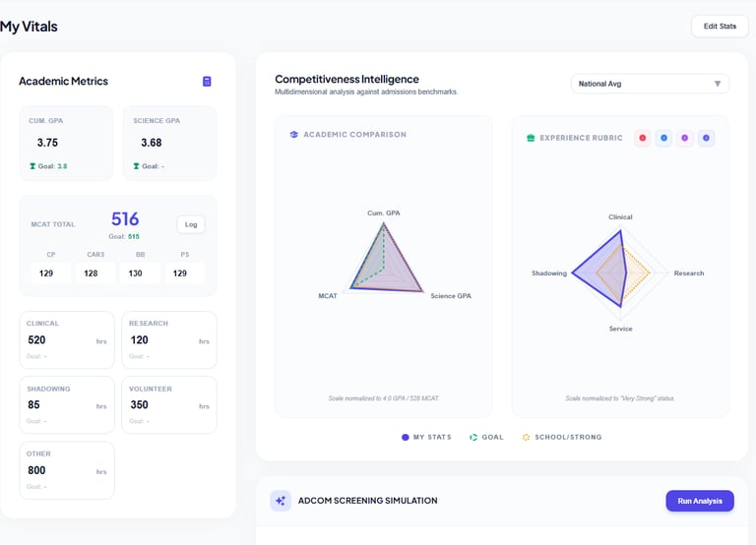Select the purple Experience Rubric swatch
756x545 pixels.
click(685, 138)
